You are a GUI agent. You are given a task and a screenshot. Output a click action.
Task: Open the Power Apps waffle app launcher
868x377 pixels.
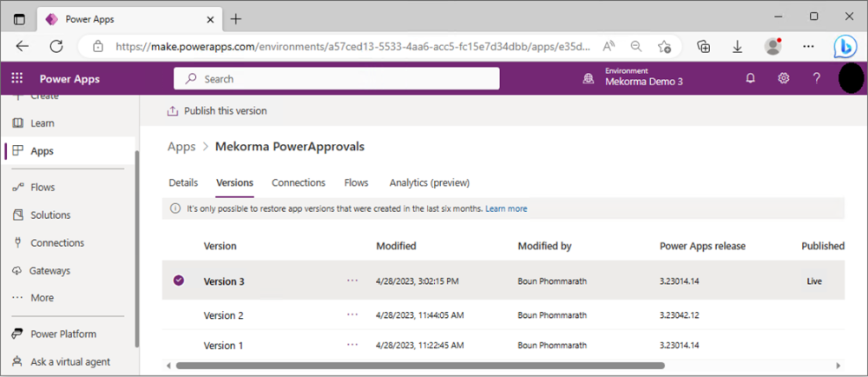(17, 79)
